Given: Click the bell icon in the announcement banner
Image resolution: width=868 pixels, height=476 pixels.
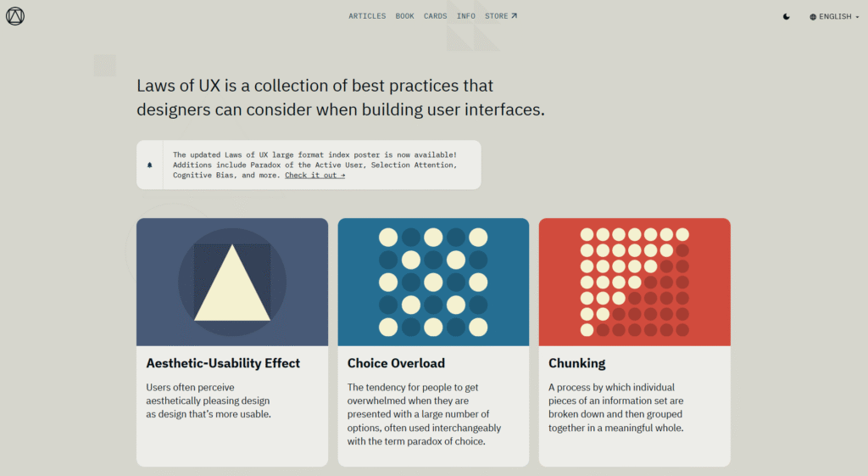Looking at the screenshot, I should pyautogui.click(x=150, y=165).
